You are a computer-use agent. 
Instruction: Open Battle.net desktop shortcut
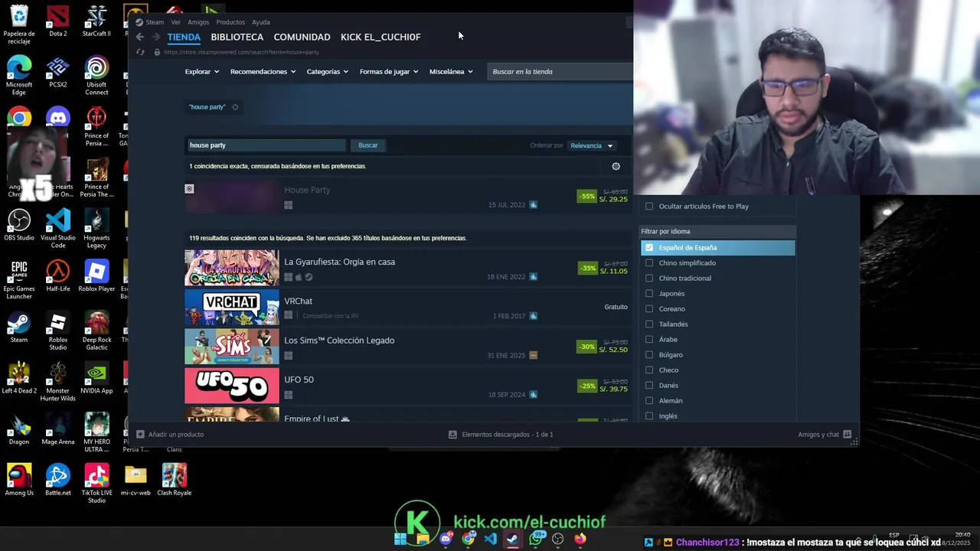[x=58, y=481]
